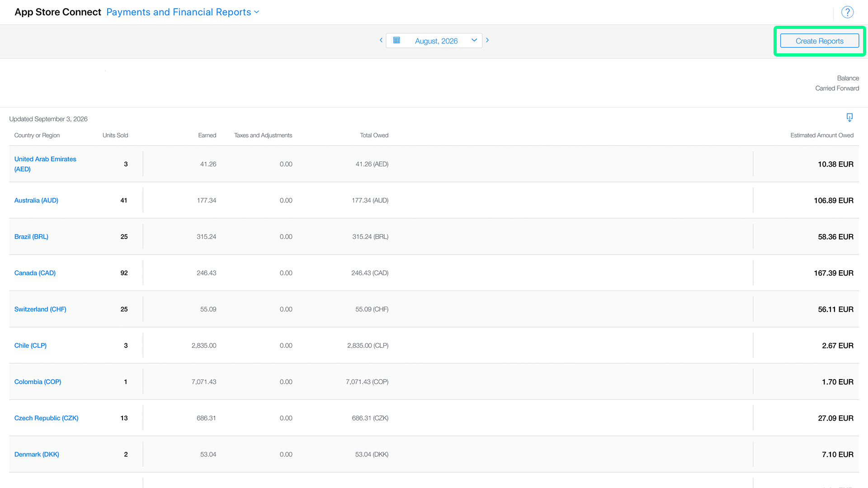Click the 7,071.43 (COP) total owed value
The image size is (868, 488).
click(367, 382)
